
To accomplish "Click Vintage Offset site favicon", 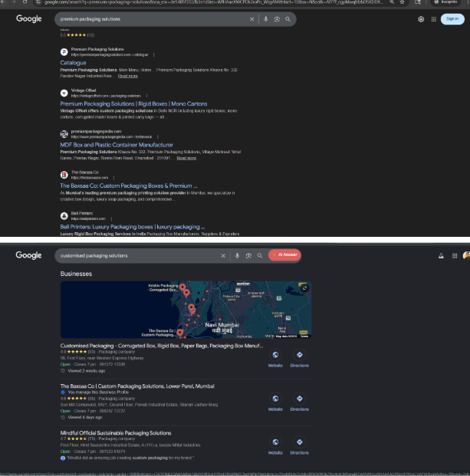I will 64,93.
